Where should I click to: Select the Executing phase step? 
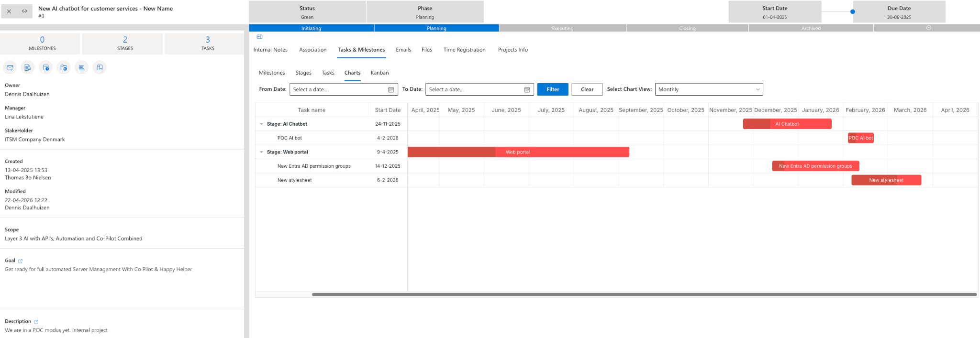pyautogui.click(x=563, y=28)
